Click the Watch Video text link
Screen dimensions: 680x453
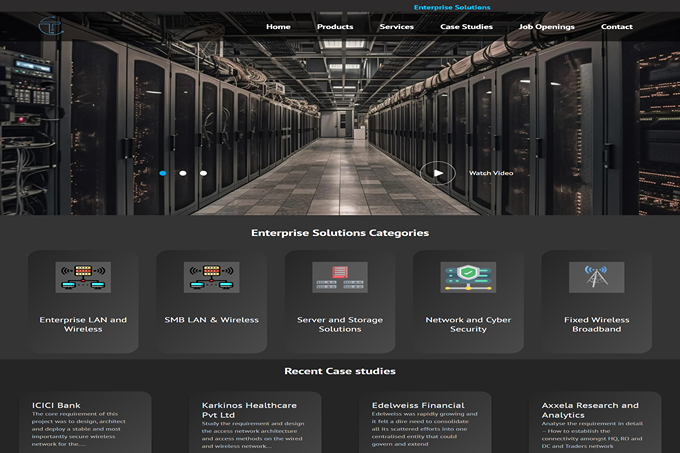coord(491,173)
